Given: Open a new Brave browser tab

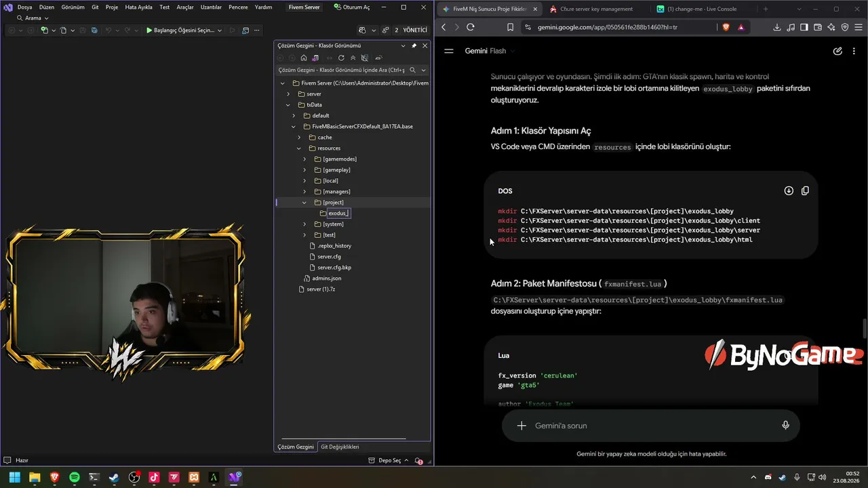Looking at the screenshot, I should [766, 9].
